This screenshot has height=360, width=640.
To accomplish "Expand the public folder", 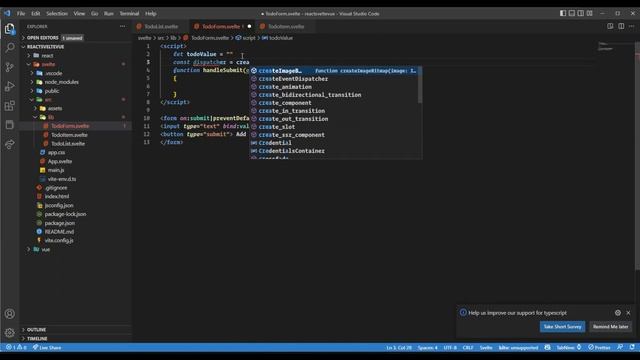I will (77, 91).
